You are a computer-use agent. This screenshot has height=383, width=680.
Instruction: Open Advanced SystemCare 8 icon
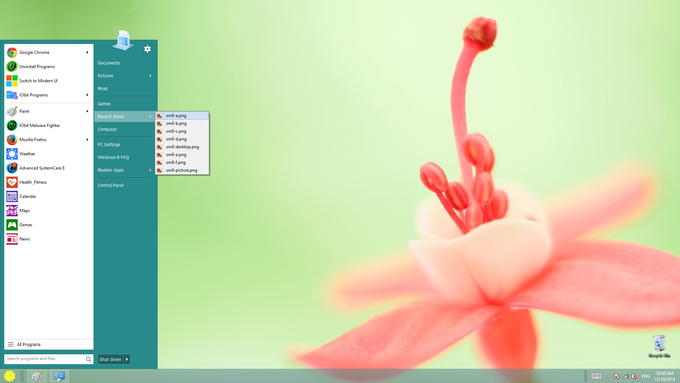(12, 168)
